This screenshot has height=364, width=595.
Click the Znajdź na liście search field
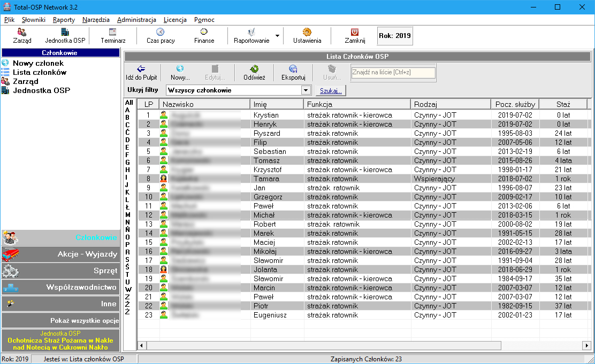coord(393,72)
